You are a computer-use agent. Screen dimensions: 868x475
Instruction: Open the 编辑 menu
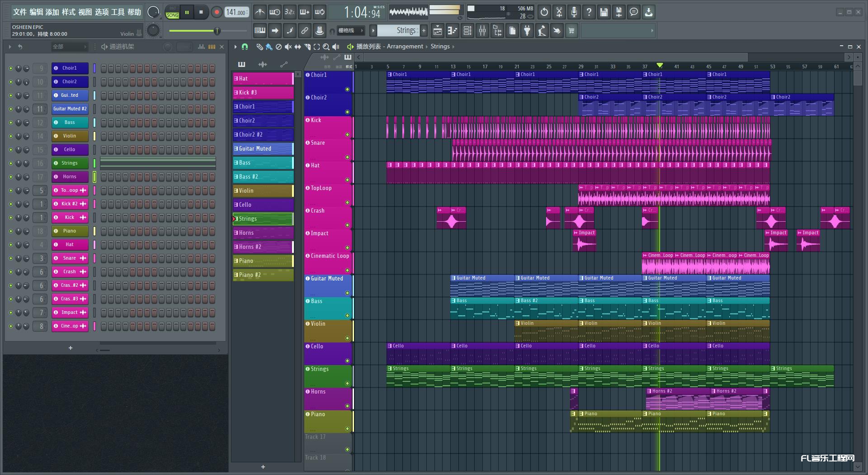pyautogui.click(x=36, y=12)
